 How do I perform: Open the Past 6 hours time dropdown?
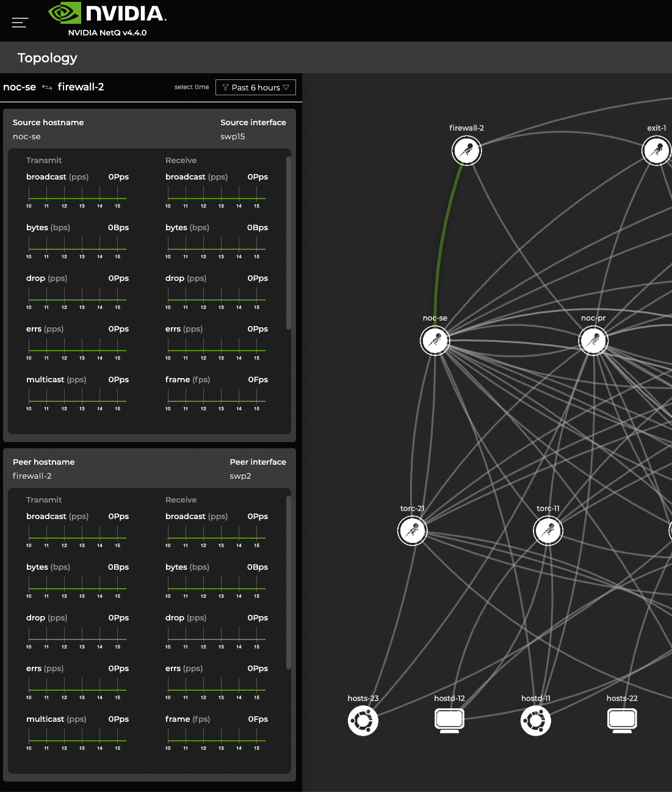point(256,87)
